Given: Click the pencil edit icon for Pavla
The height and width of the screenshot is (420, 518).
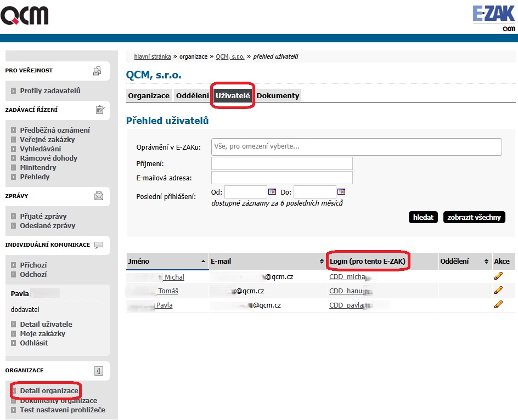Looking at the screenshot, I should [x=498, y=304].
